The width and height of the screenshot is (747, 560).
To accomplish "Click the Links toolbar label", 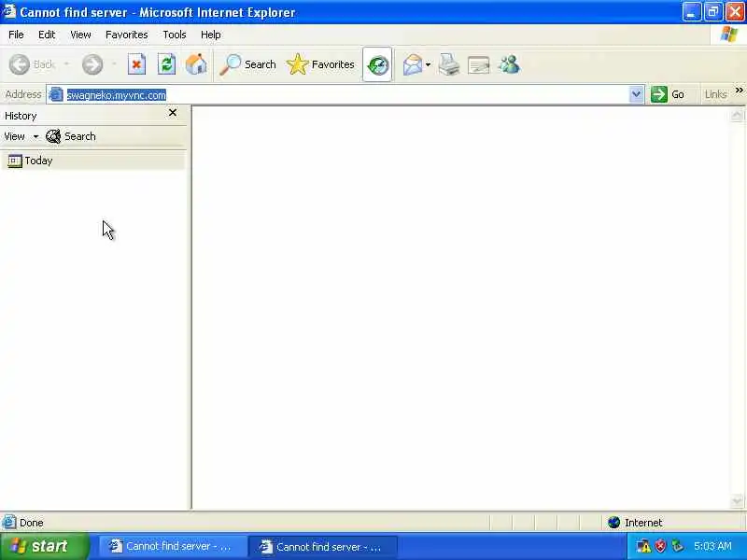I will 715,94.
